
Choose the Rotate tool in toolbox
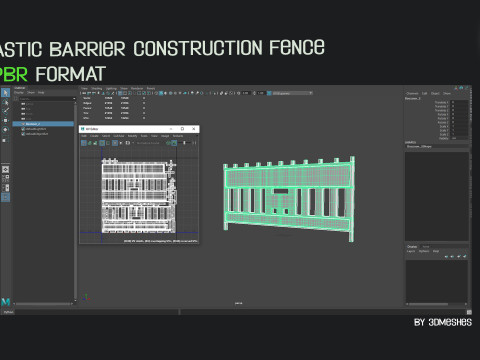tap(6, 130)
